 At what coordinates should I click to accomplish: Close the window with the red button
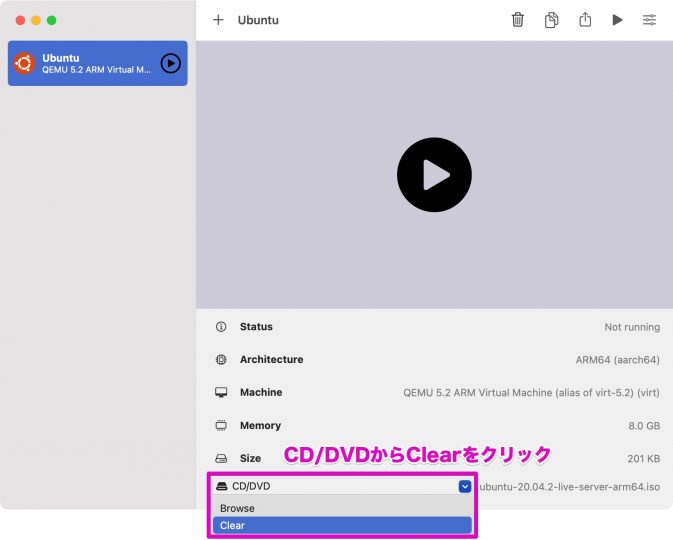coord(20,20)
